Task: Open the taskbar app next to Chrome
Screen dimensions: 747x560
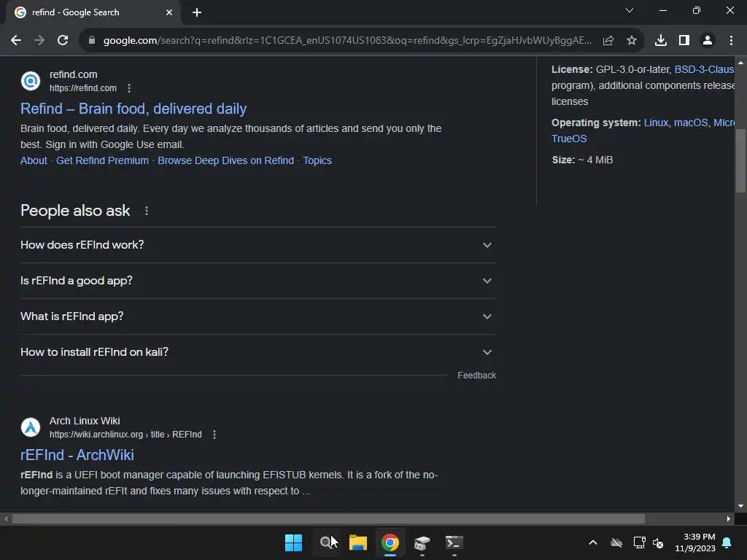Action: coord(422,542)
